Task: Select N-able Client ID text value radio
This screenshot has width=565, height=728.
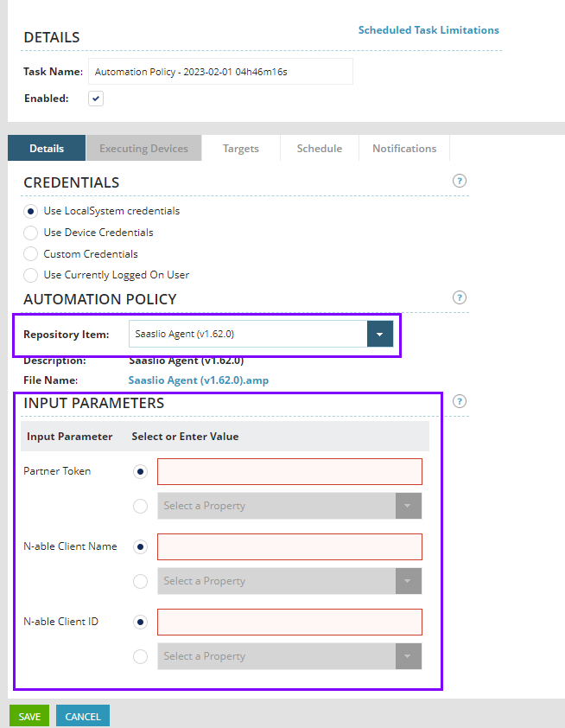Action: [140, 623]
